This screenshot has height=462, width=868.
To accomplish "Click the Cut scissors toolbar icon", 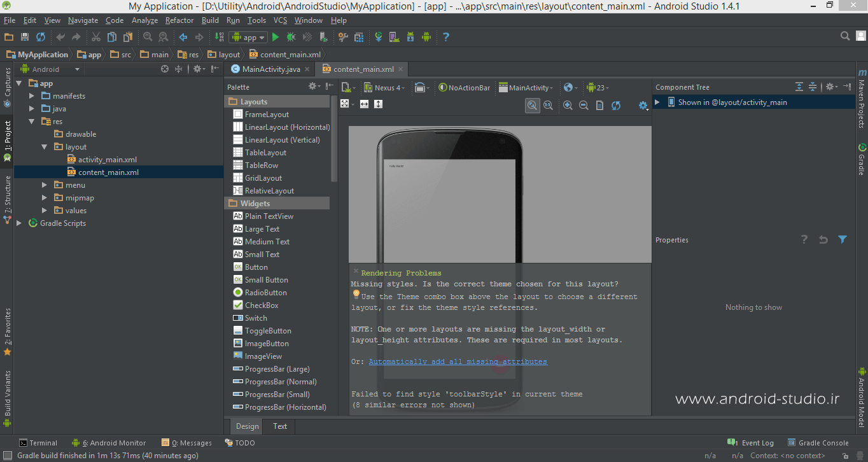I will [x=96, y=38].
